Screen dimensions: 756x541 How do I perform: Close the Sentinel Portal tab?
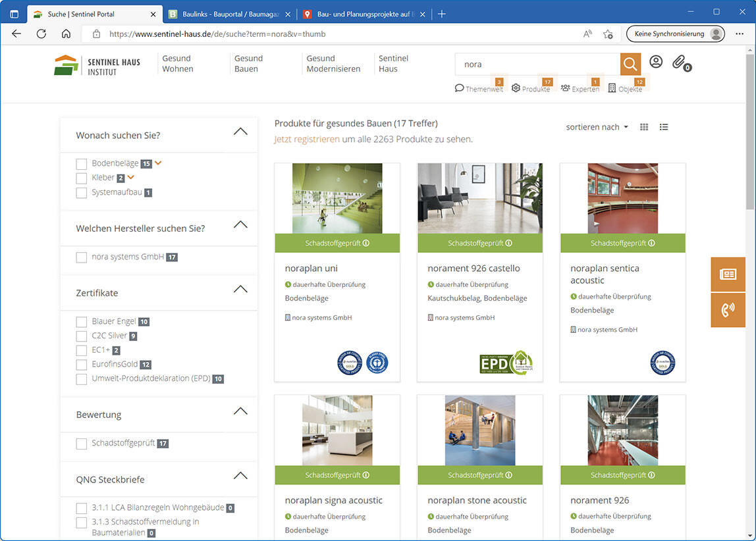pyautogui.click(x=153, y=14)
